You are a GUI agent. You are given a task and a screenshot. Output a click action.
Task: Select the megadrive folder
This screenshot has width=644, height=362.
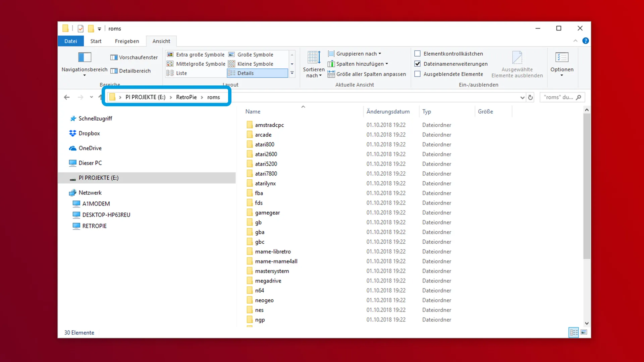click(x=268, y=281)
